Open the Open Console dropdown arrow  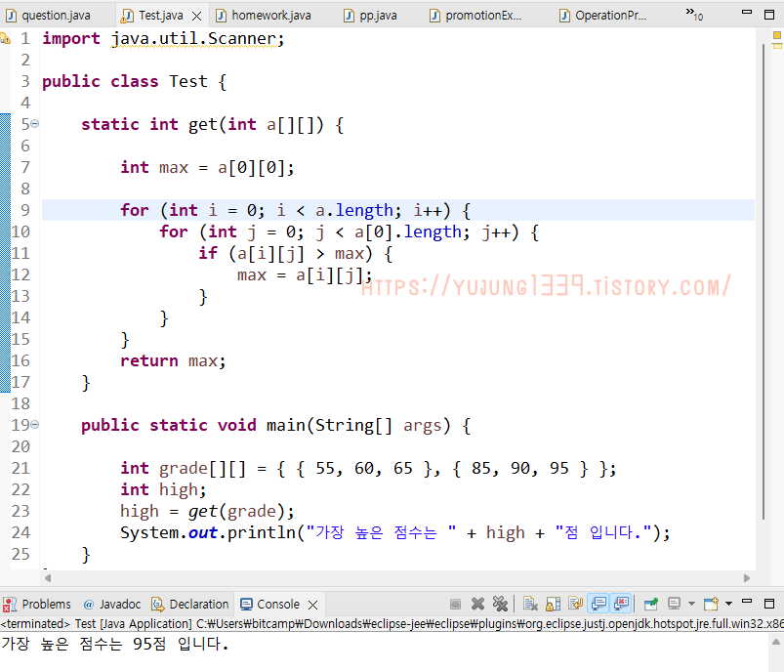coord(729,604)
